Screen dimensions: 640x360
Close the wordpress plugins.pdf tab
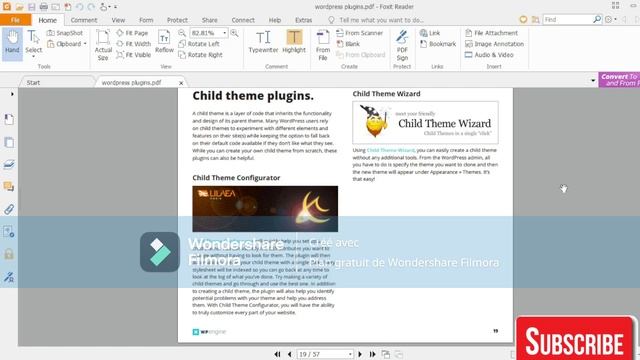(x=181, y=83)
